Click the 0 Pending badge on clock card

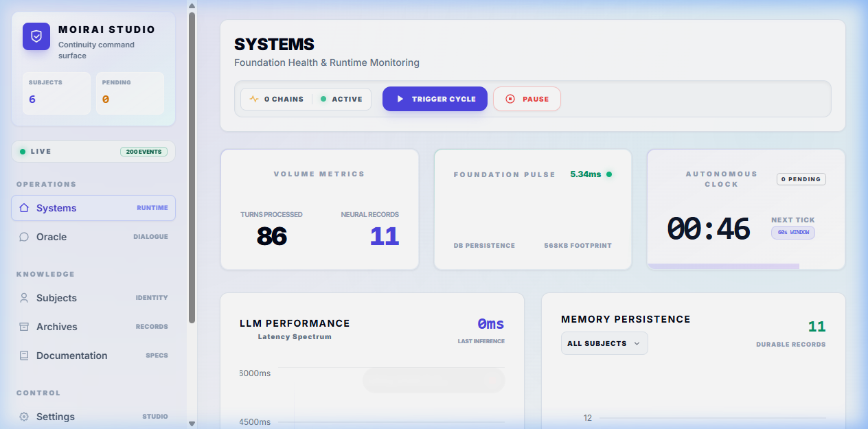801,179
